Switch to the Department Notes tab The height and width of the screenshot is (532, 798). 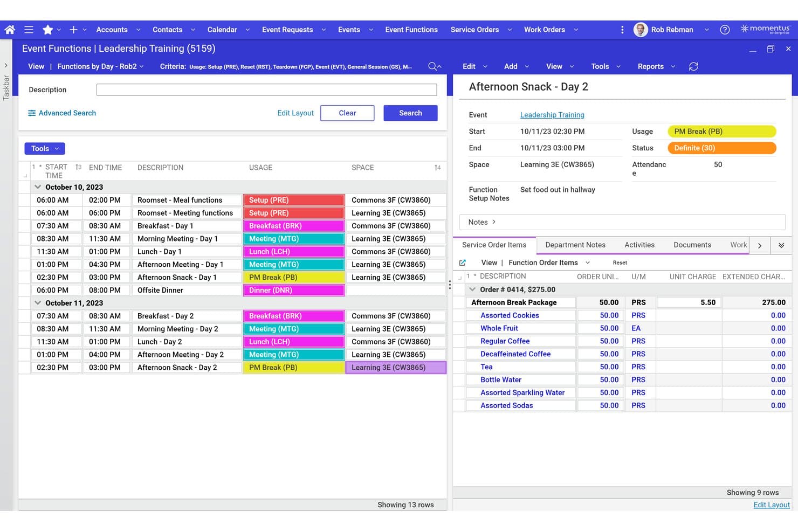click(x=575, y=245)
